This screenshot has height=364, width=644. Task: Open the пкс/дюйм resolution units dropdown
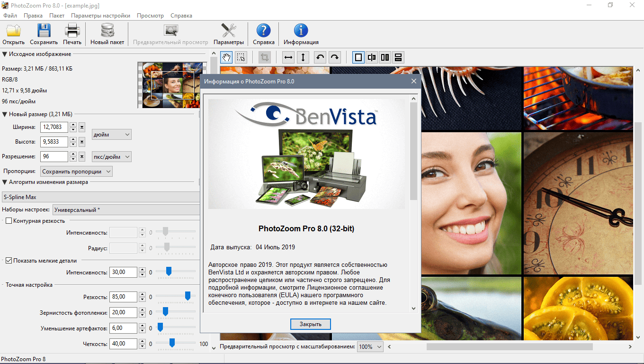(x=111, y=156)
